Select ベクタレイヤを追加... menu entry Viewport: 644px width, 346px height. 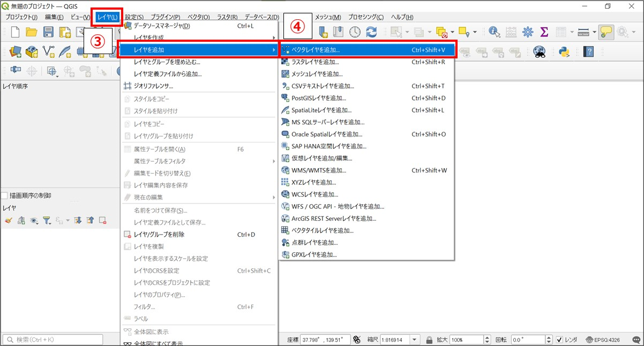pyautogui.click(x=367, y=50)
